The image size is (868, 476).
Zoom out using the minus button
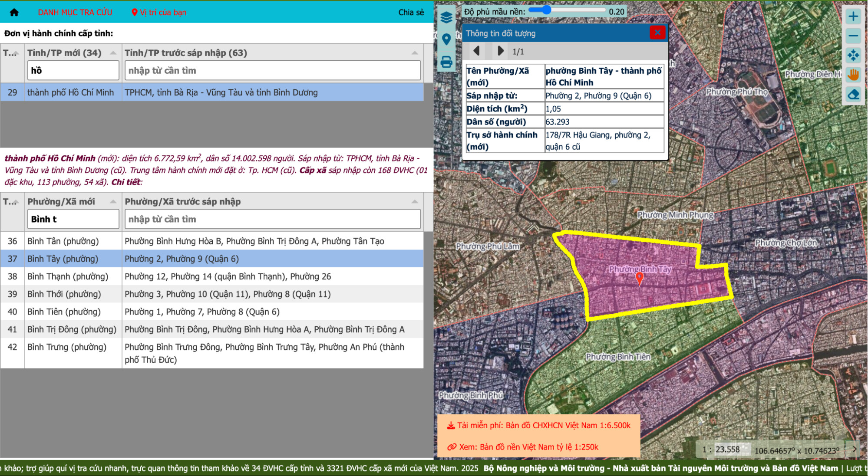pyautogui.click(x=853, y=36)
